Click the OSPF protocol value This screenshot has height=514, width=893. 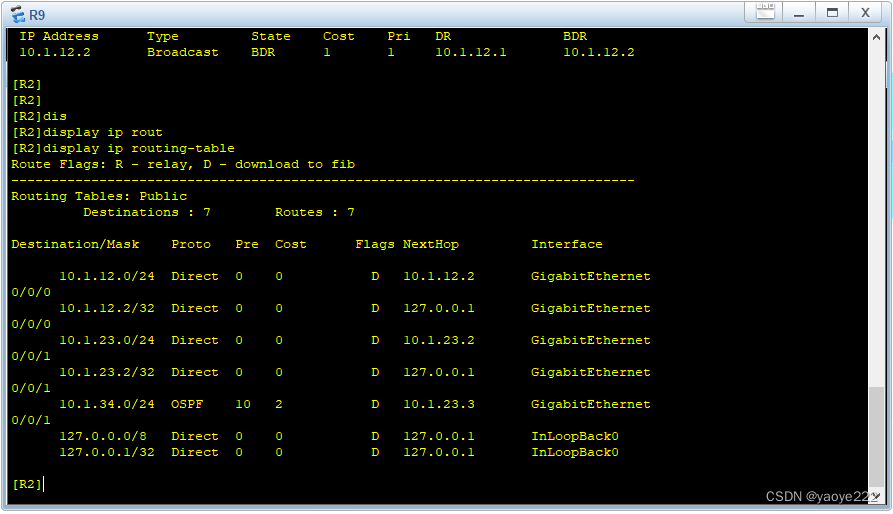click(187, 404)
